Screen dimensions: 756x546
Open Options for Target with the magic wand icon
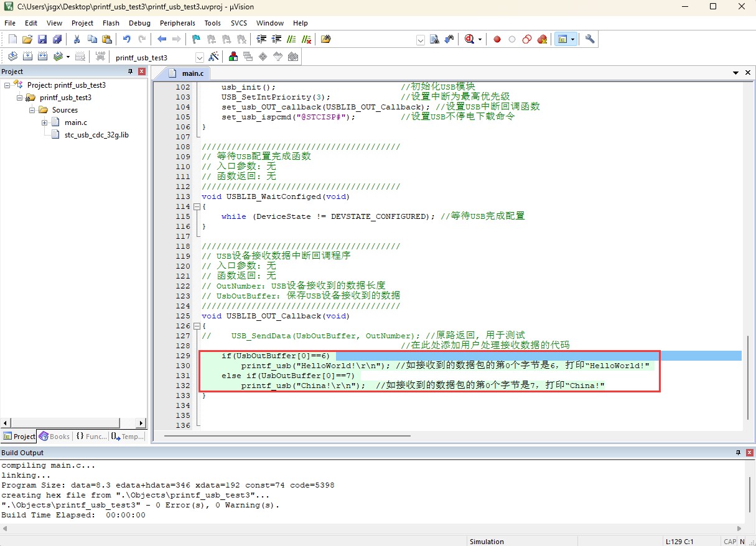pyautogui.click(x=213, y=57)
